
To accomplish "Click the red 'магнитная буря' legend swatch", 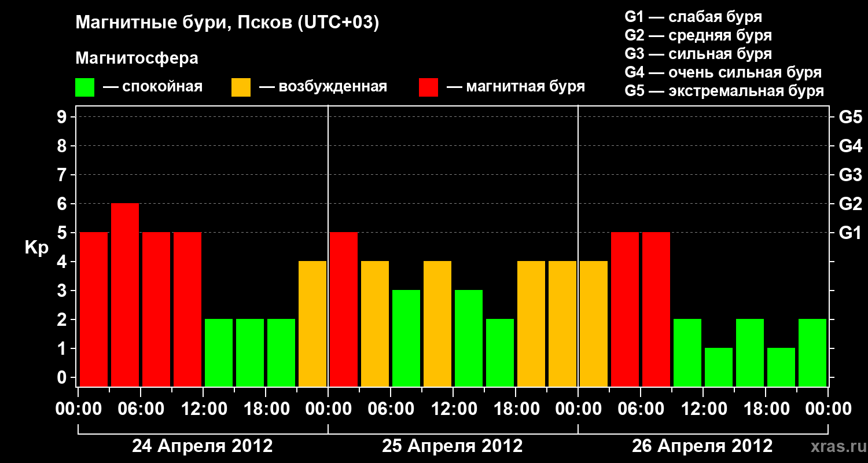I will point(429,87).
